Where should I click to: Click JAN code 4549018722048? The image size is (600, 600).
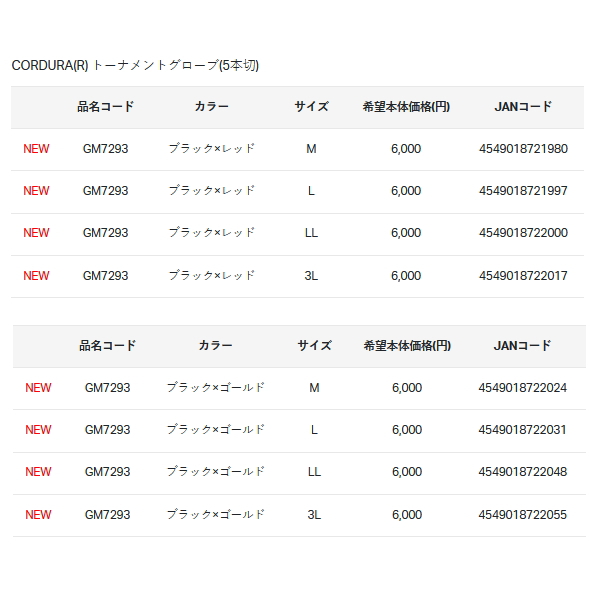tap(522, 472)
